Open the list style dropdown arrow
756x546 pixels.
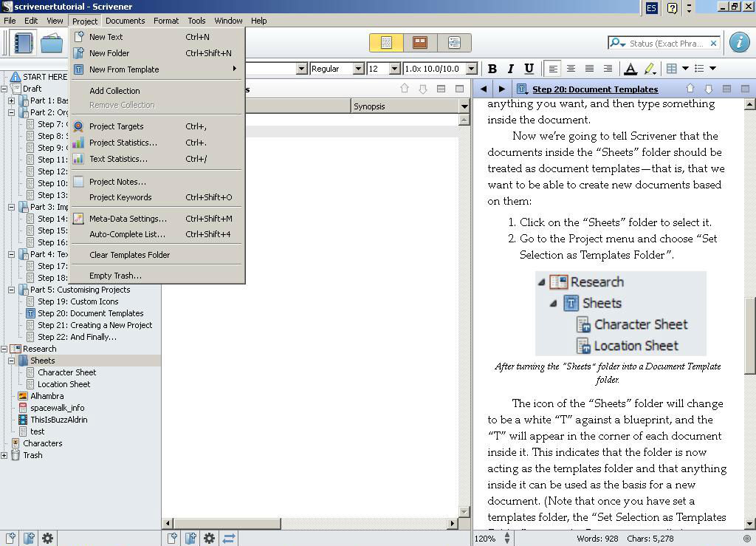[x=712, y=69]
